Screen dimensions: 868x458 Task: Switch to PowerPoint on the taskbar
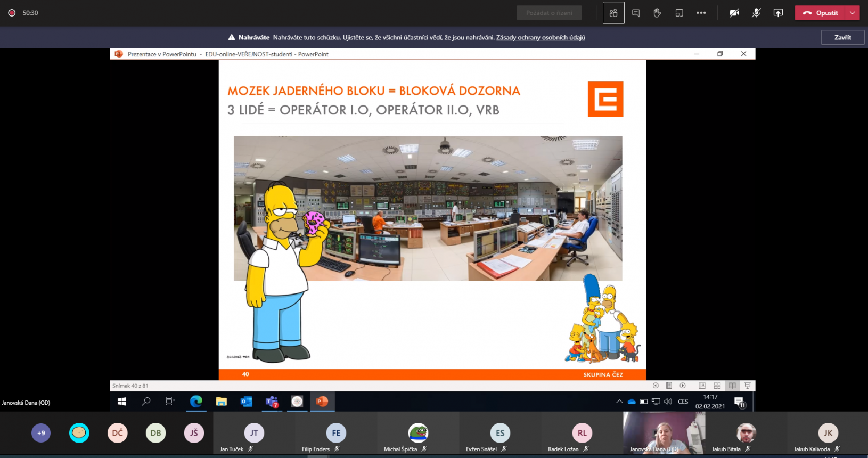[x=322, y=402]
